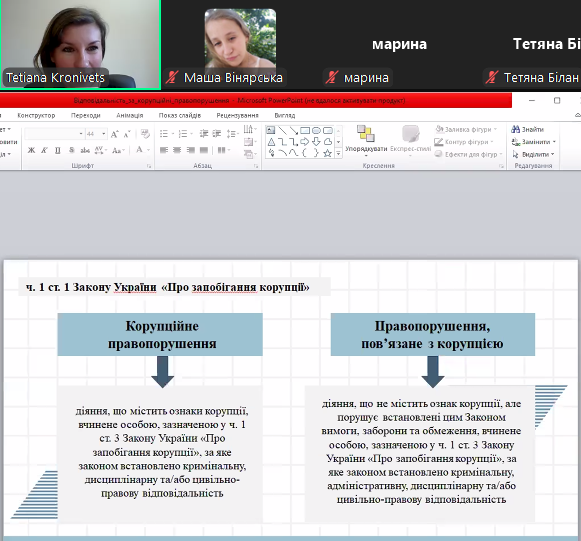This screenshot has height=541, width=581.
Task: Open the Рецензування ribbon tab
Action: click(x=238, y=115)
